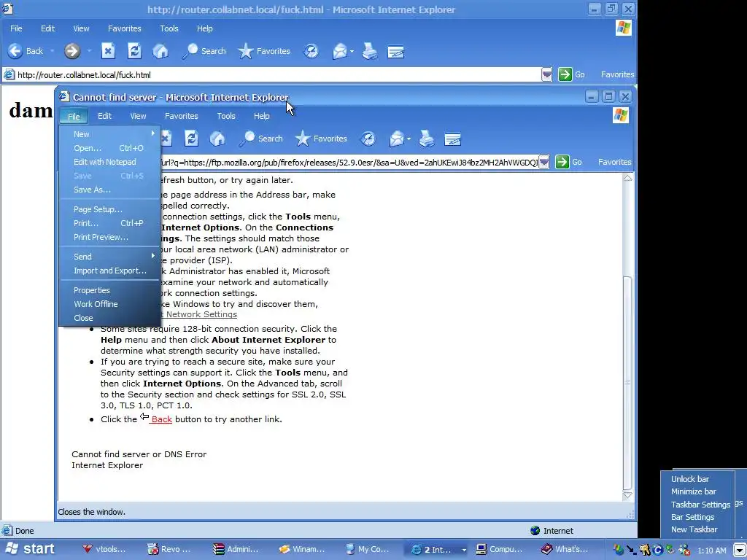Click History icon in rear browser toolbar

click(311, 51)
